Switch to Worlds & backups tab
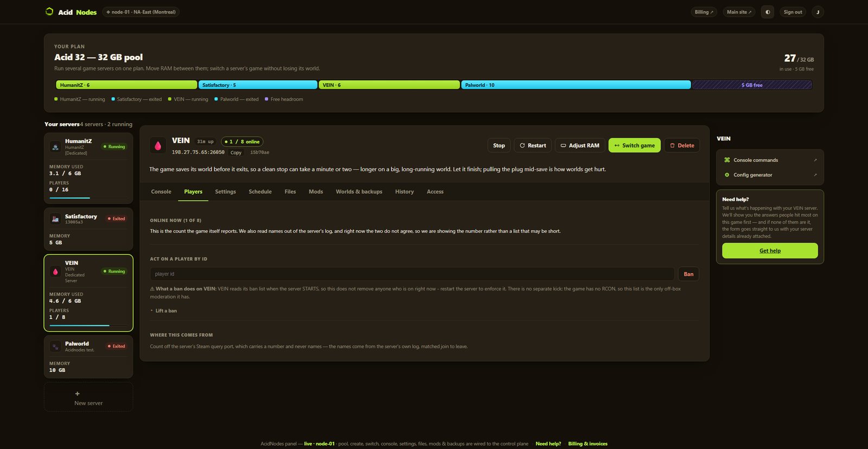Viewport: 868px width, 449px height. 359,192
